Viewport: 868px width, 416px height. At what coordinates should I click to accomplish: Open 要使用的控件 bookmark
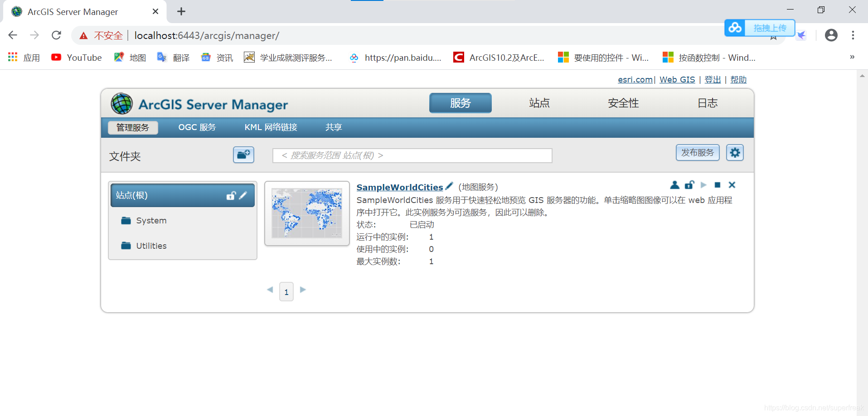click(603, 58)
